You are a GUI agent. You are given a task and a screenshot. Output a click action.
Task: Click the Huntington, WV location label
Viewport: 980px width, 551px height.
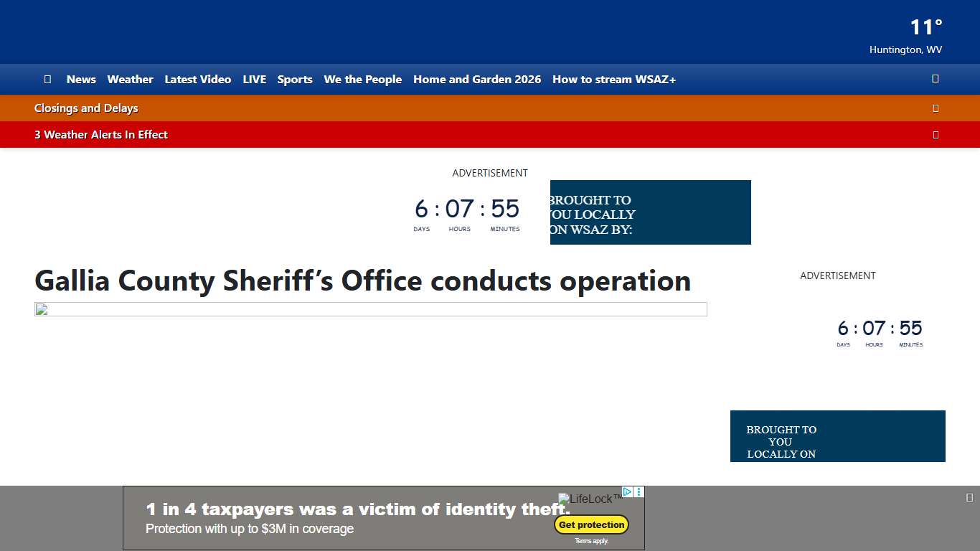[905, 50]
